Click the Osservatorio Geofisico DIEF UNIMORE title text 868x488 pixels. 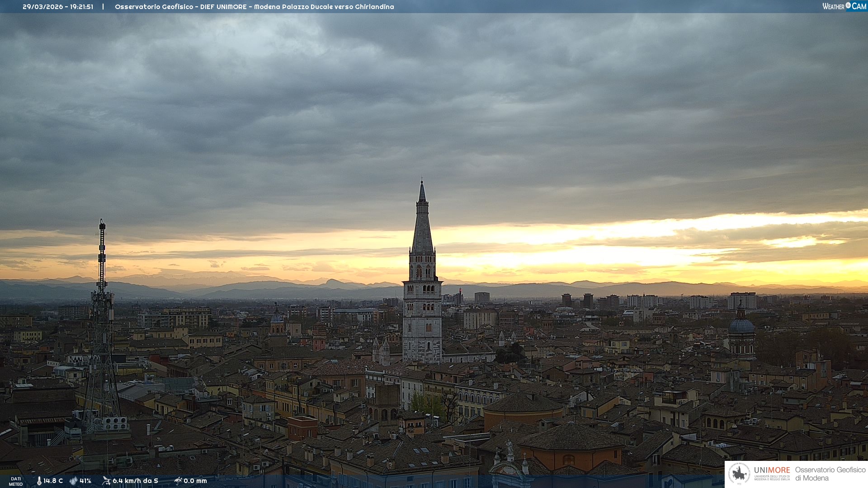pos(254,7)
